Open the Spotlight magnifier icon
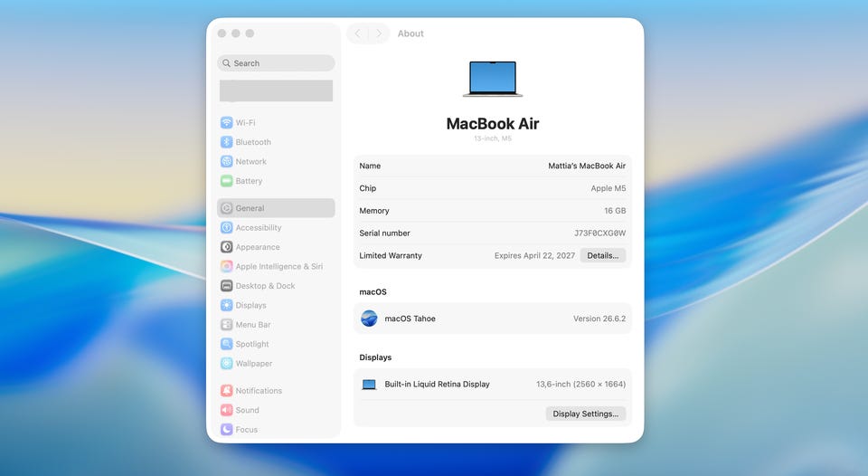Viewport: 868px width, 476px height. coord(226,344)
